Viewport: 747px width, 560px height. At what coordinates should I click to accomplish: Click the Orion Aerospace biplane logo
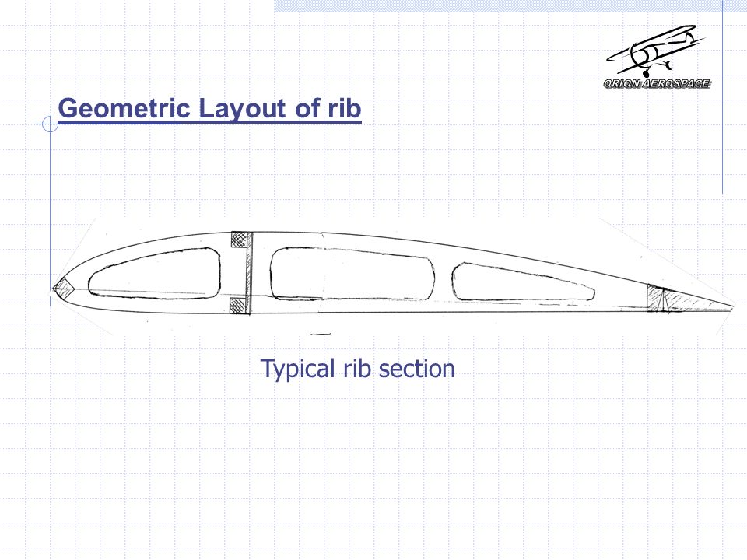click(657, 57)
